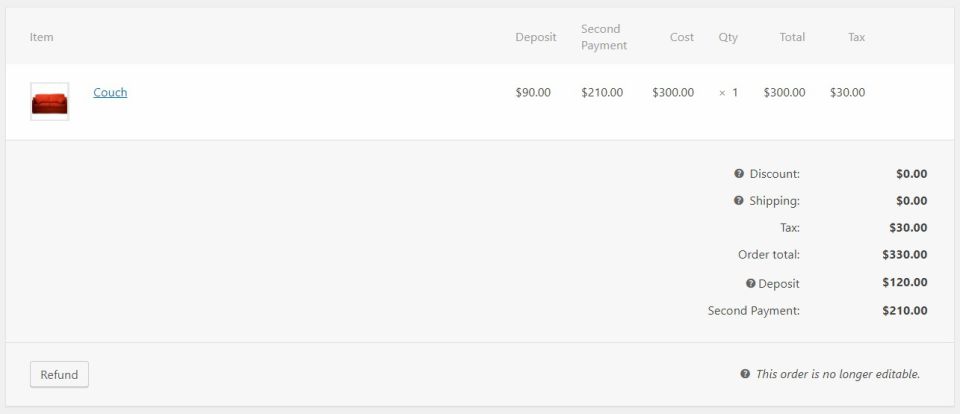Click the $120.00 deposit summary amount
The image size is (960, 414).
[x=904, y=282]
